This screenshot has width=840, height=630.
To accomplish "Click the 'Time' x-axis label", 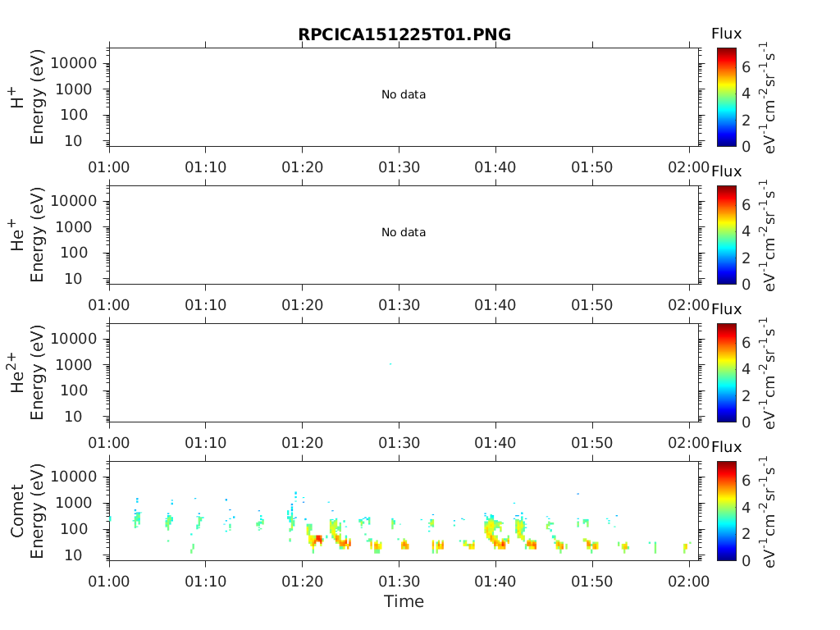I will (404, 601).
